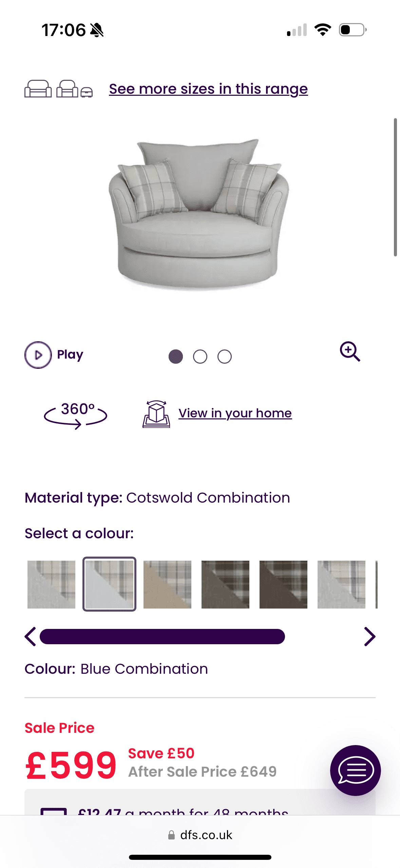Choose the beige plaid colour swatch
This screenshot has height=868, width=400.
coord(167,584)
